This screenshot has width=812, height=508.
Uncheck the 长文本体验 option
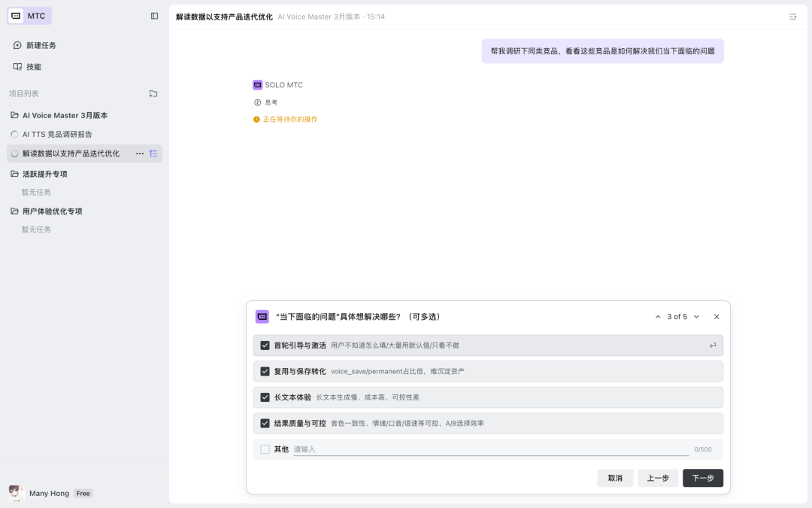click(265, 397)
